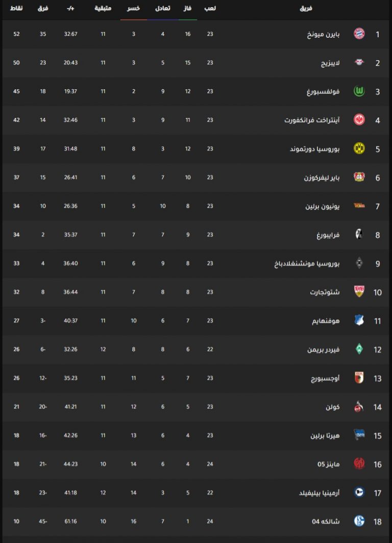Sort by the فاز wins column header

point(187,8)
